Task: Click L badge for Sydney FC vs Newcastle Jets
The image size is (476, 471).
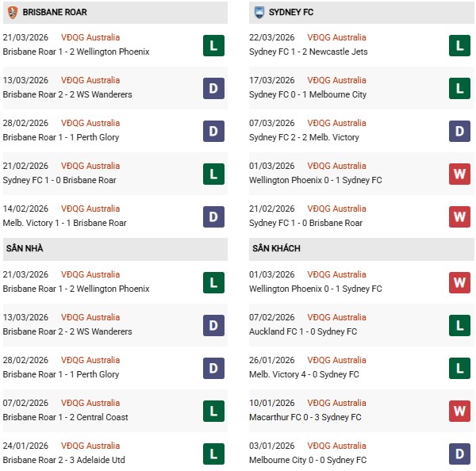Action: click(459, 45)
